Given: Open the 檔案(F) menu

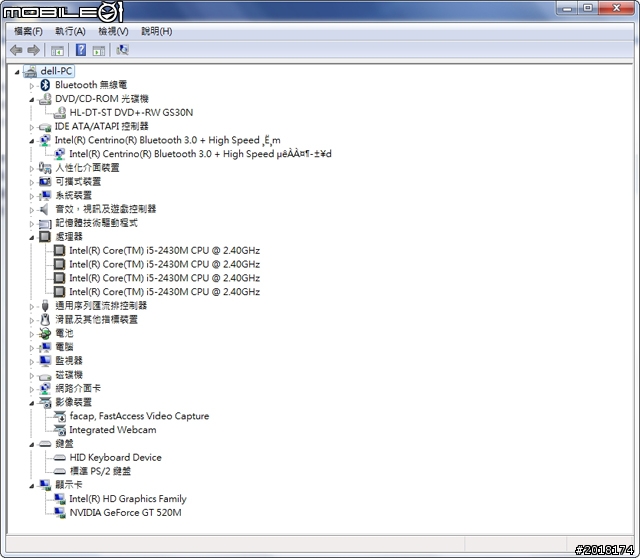Looking at the screenshot, I should (28, 31).
